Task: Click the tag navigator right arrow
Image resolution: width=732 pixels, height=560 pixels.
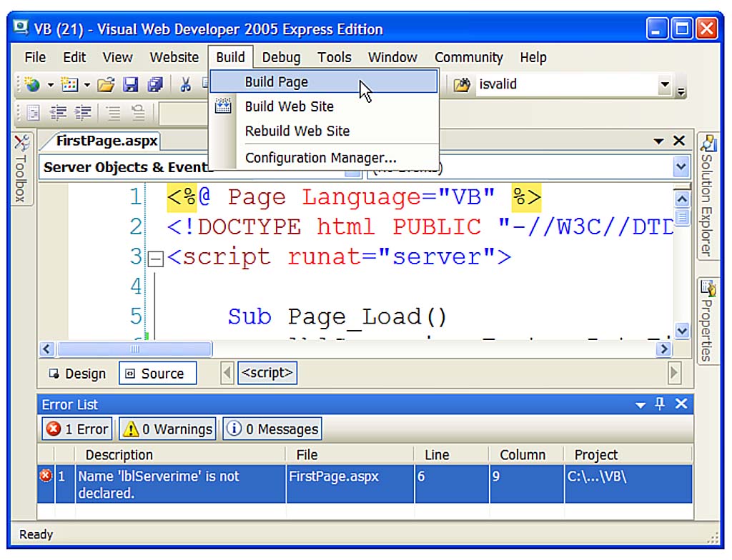Action: (674, 373)
